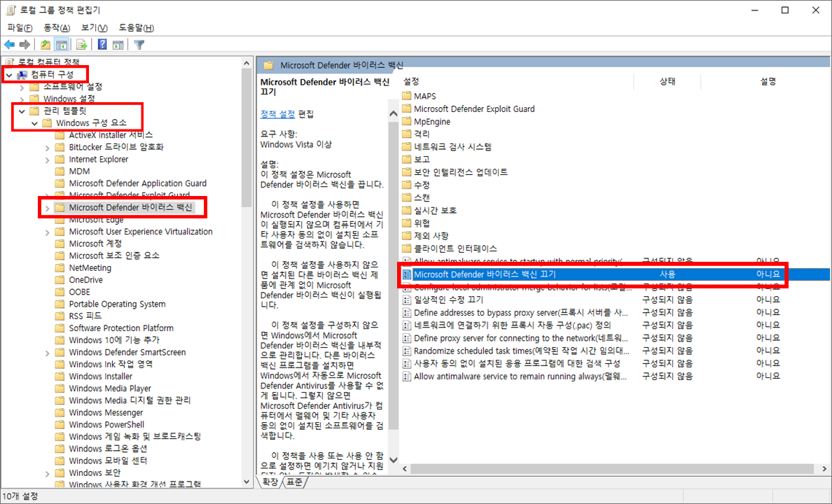Click the MAPS folder icon in list
Screen dimensions: 832x504
[x=407, y=96]
